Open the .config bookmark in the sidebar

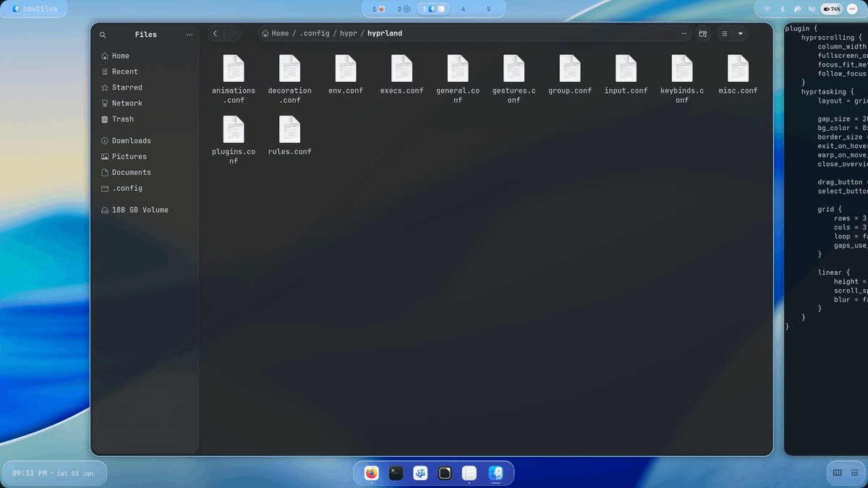click(x=145, y=189)
